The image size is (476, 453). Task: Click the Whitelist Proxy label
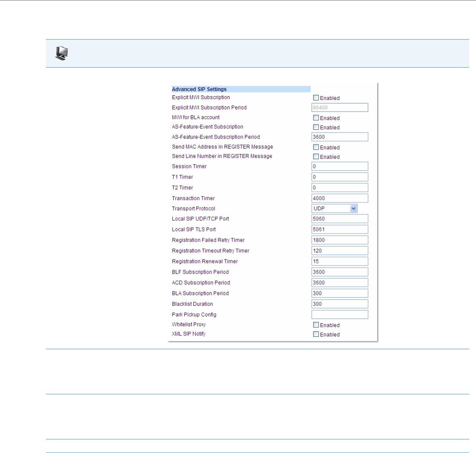pyautogui.click(x=189, y=325)
